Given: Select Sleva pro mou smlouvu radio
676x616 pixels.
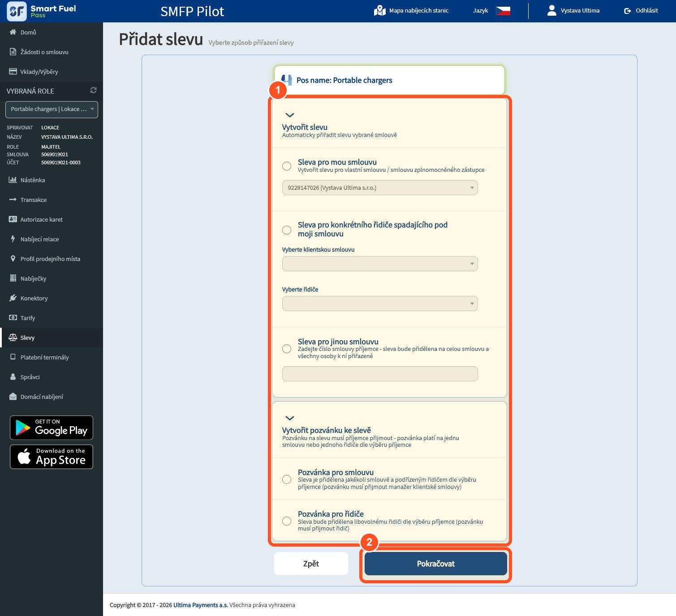Looking at the screenshot, I should pos(287,166).
